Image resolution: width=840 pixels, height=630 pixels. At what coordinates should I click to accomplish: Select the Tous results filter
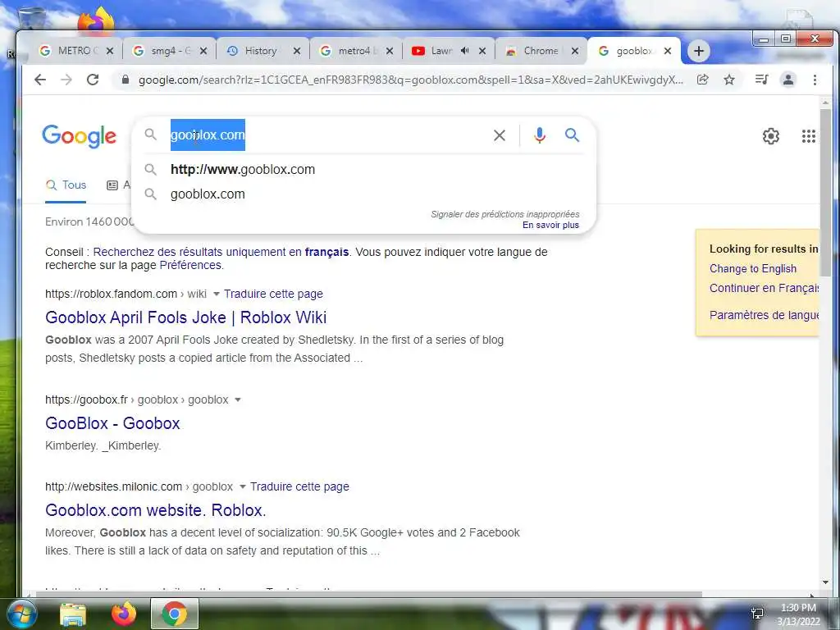point(66,185)
